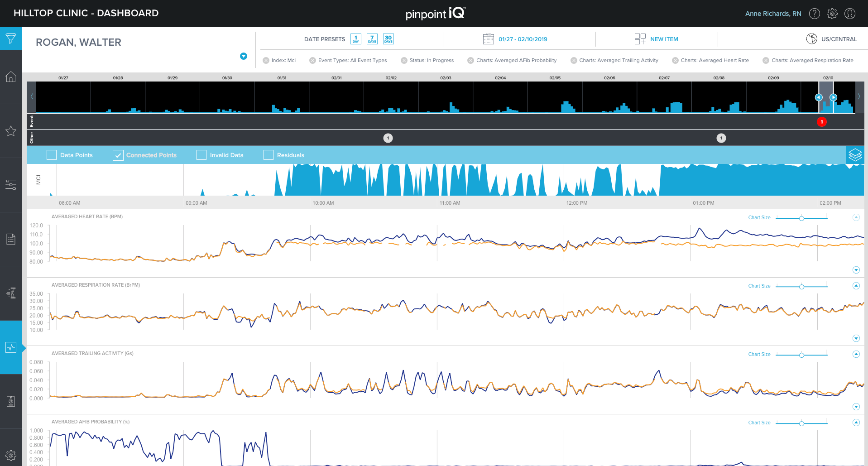Open the chart layers icon above the MCI chart

(855, 154)
